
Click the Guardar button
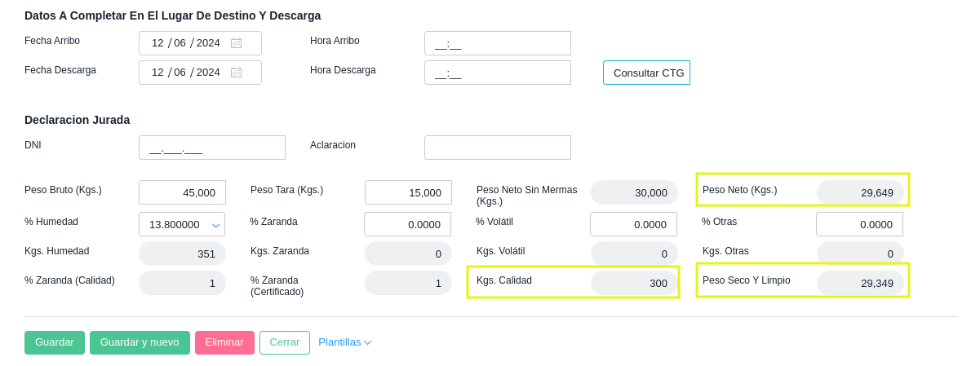click(x=55, y=342)
